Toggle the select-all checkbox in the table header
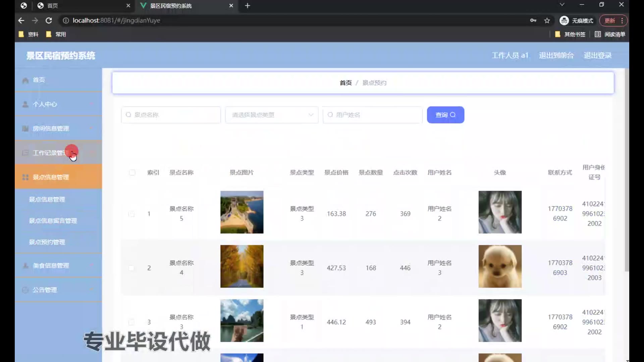The width and height of the screenshot is (644, 362). click(132, 173)
